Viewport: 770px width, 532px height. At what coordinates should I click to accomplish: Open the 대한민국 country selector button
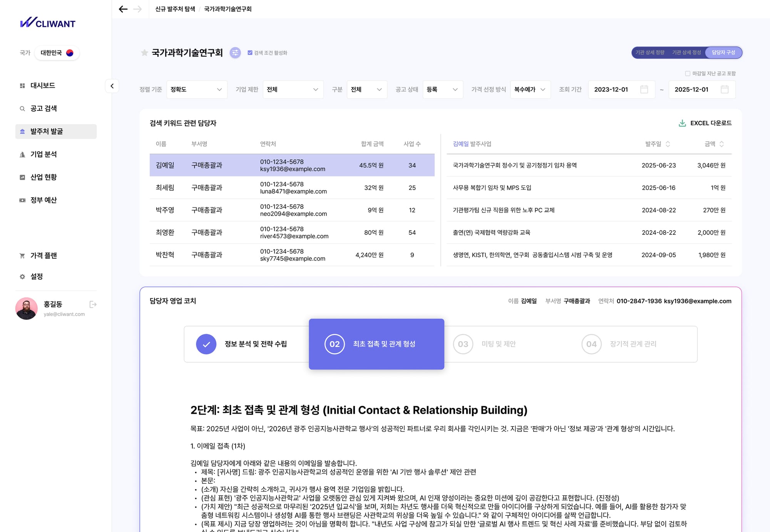click(57, 53)
